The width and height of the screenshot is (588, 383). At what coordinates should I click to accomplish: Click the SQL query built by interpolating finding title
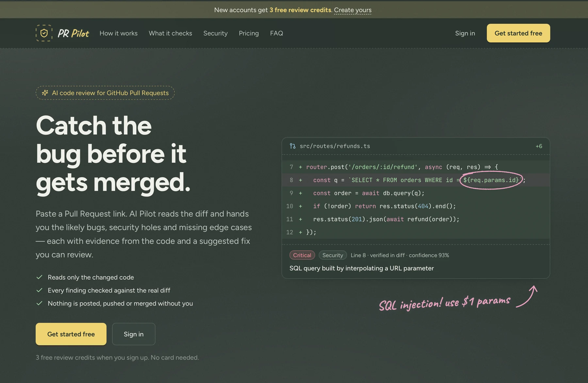pyautogui.click(x=362, y=268)
